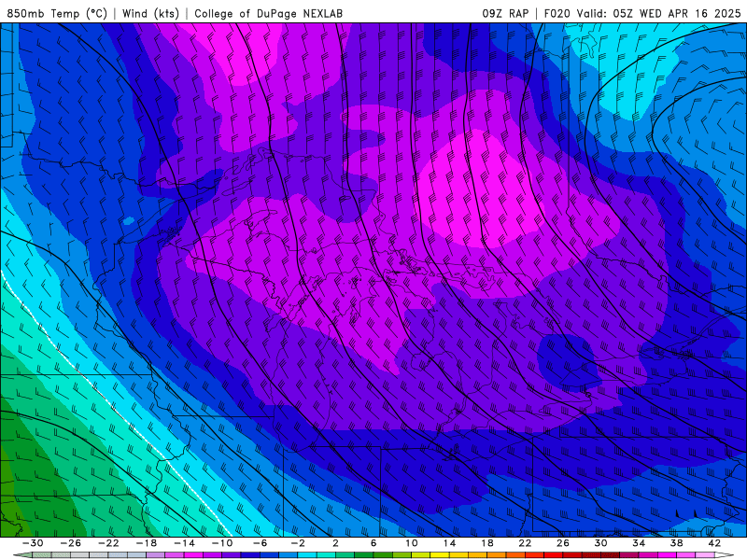Click the 10 label on the color scale

[x=411, y=543]
